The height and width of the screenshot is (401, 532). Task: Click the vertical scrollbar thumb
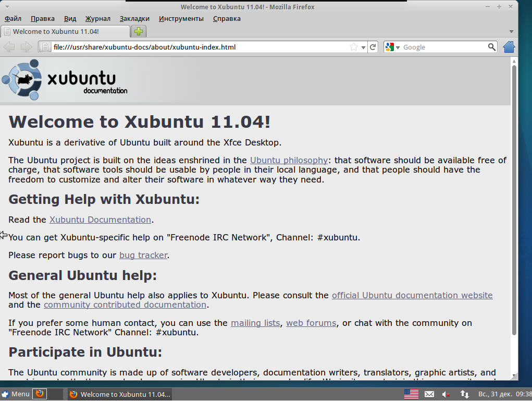pyautogui.click(x=514, y=200)
